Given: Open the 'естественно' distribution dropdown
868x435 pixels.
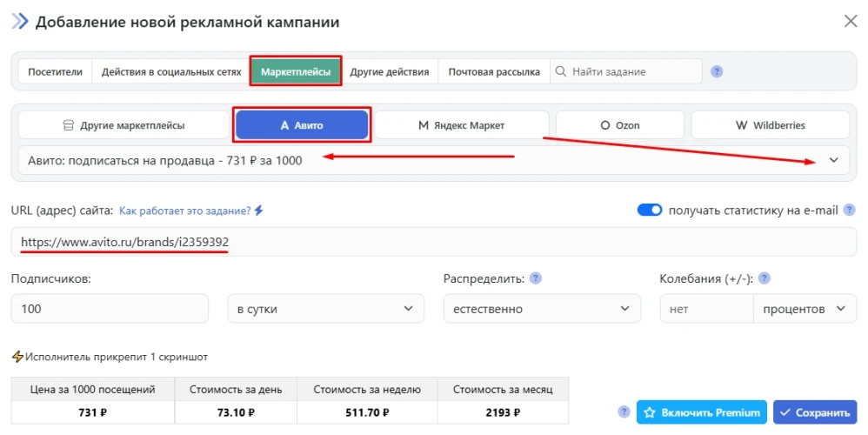Looking at the screenshot, I should click(541, 309).
